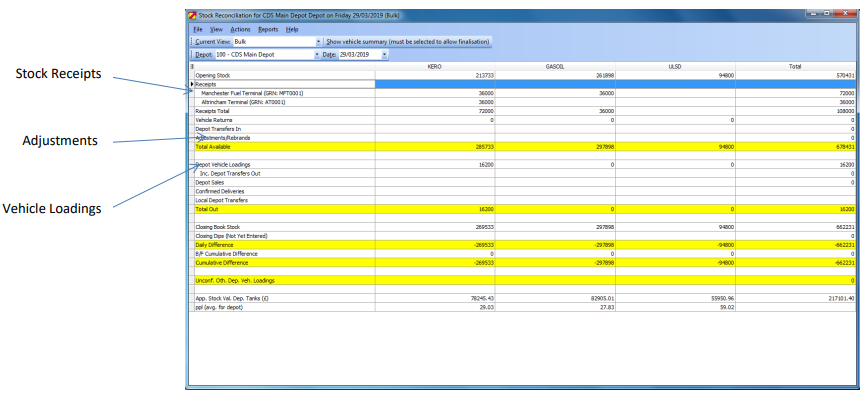
Task: Click the KERO opening stock value 213733
Action: (484, 75)
